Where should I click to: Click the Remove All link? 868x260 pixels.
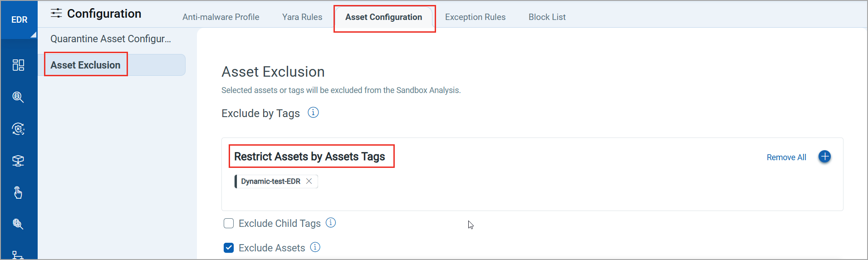(786, 157)
